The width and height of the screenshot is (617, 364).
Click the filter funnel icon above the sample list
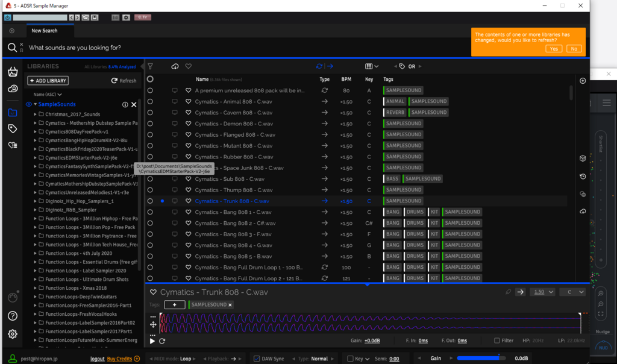150,66
